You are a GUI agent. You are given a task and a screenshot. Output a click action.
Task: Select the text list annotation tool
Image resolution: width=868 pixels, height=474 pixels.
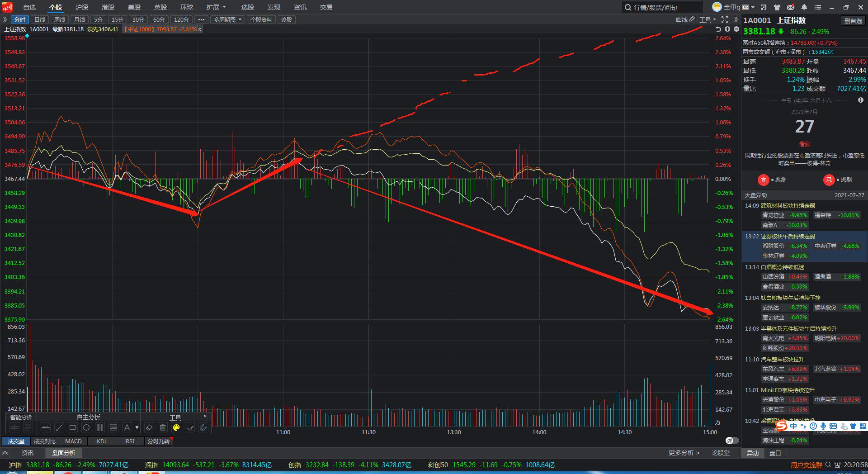[113, 427]
